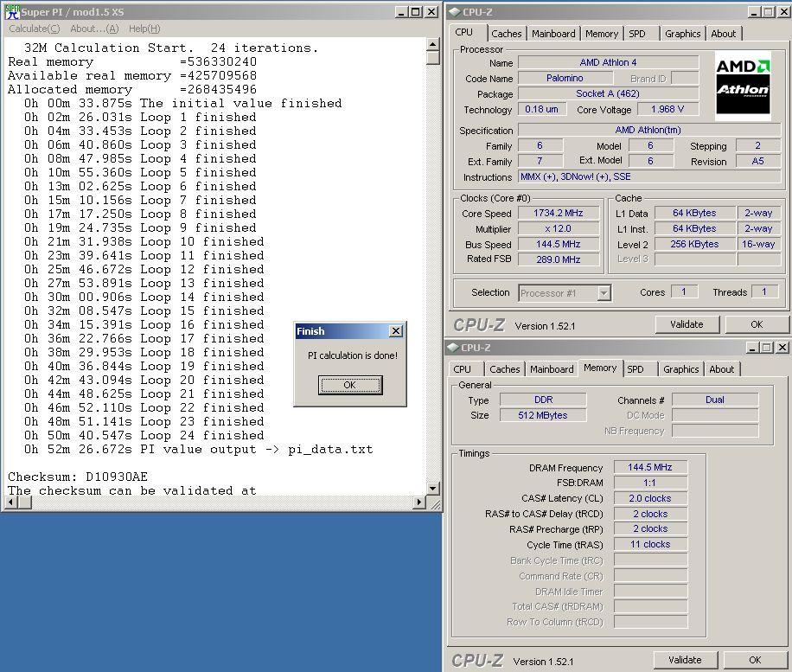Click the Code Name field Palomino

[565, 79]
